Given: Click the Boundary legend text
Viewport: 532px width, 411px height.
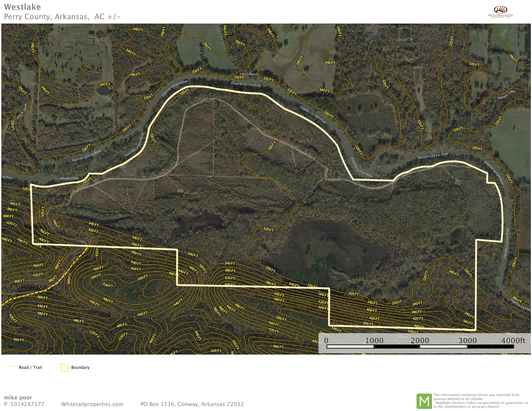Looking at the screenshot, I should 80,367.
